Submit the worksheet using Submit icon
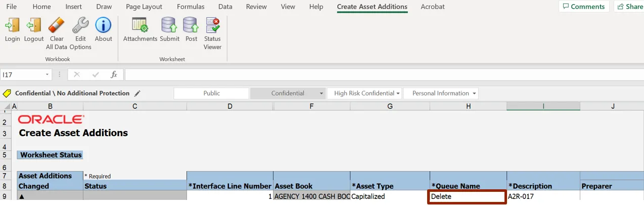 point(169,25)
